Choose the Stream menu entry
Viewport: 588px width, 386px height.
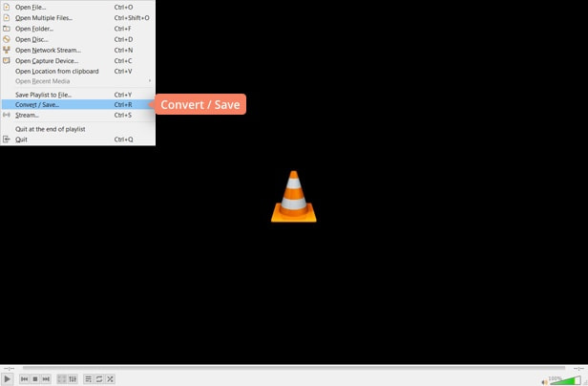pyautogui.click(x=77, y=115)
